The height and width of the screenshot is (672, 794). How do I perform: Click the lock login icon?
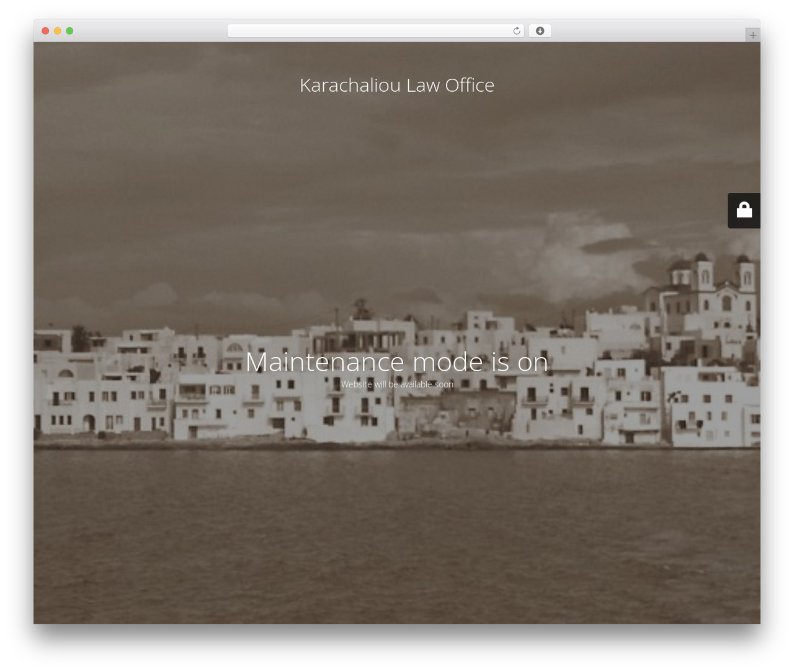(744, 211)
